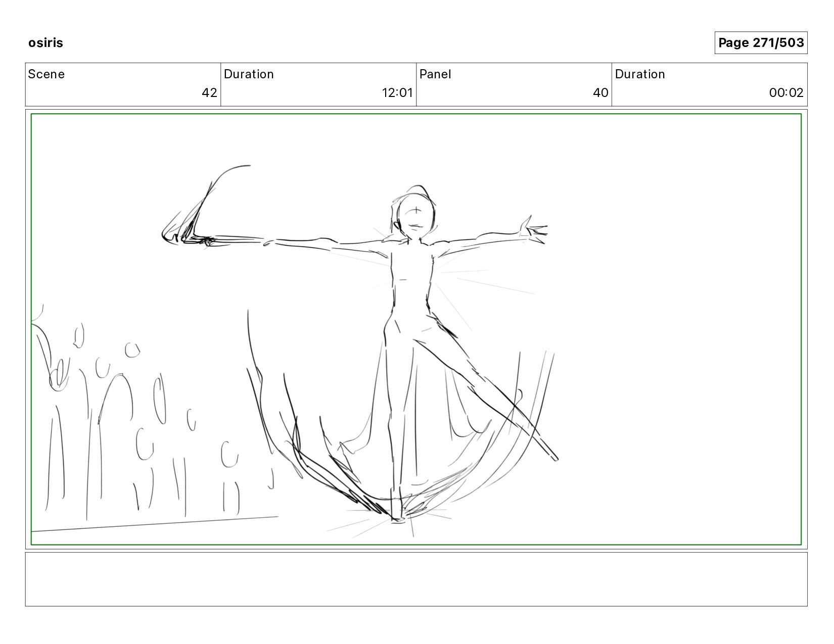This screenshot has width=834, height=644.
Task: Click the panel duration value '00:02'
Action: (786, 93)
